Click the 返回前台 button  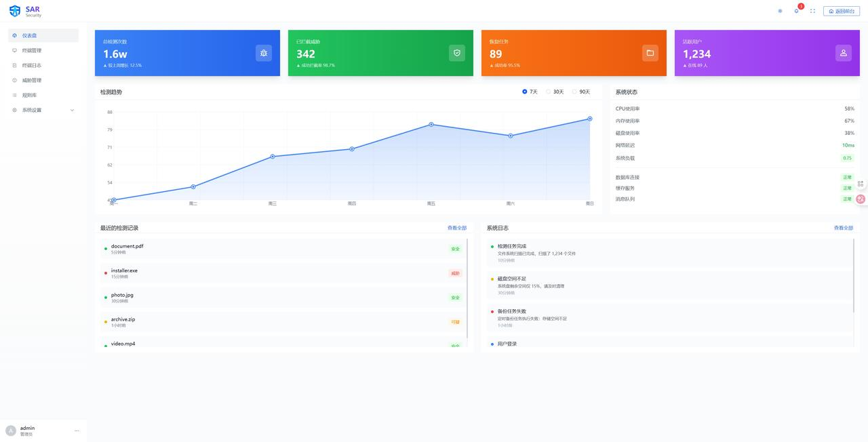[x=841, y=11]
